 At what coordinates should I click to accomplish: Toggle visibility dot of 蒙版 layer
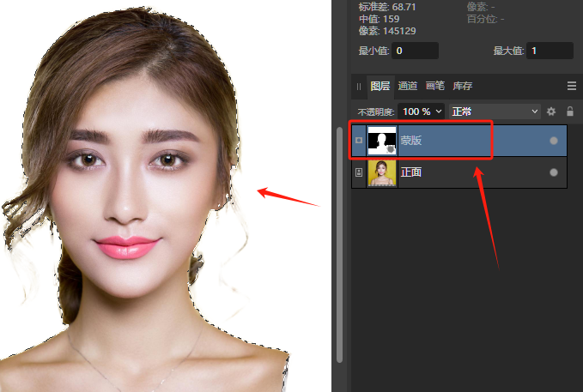[553, 141]
